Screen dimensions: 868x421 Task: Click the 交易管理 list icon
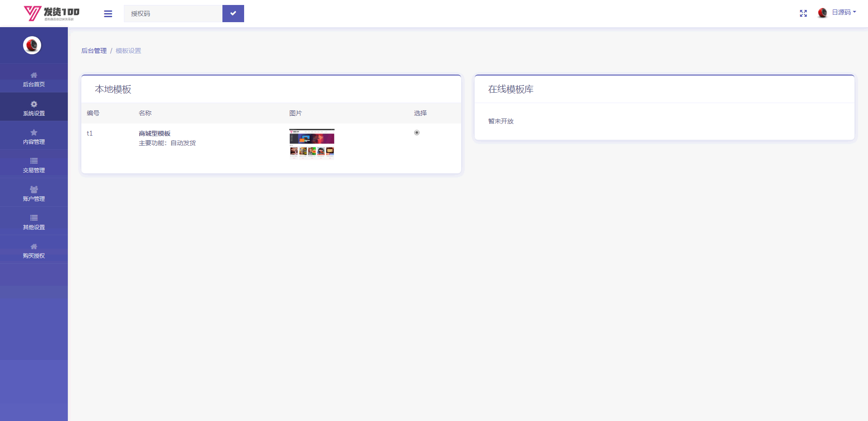34,161
